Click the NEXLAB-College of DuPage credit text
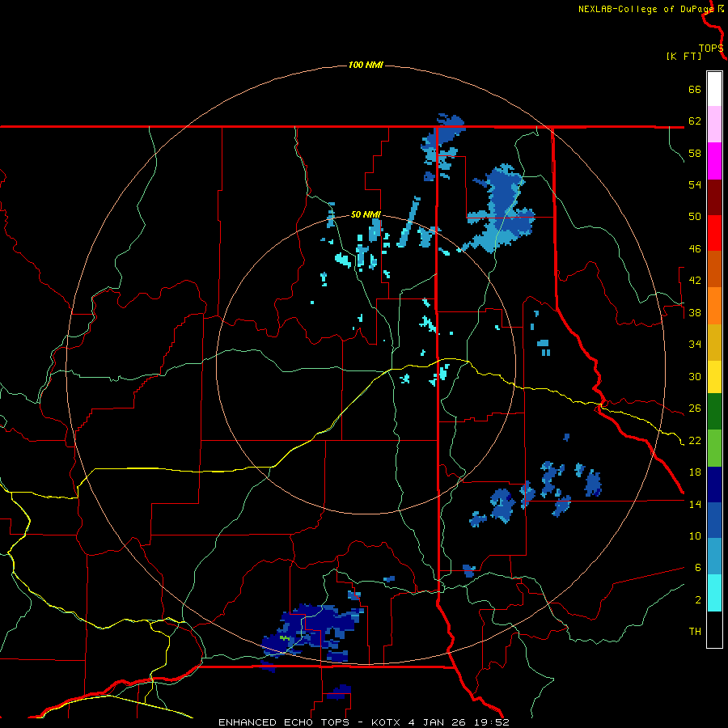The image size is (728, 728). (645, 9)
